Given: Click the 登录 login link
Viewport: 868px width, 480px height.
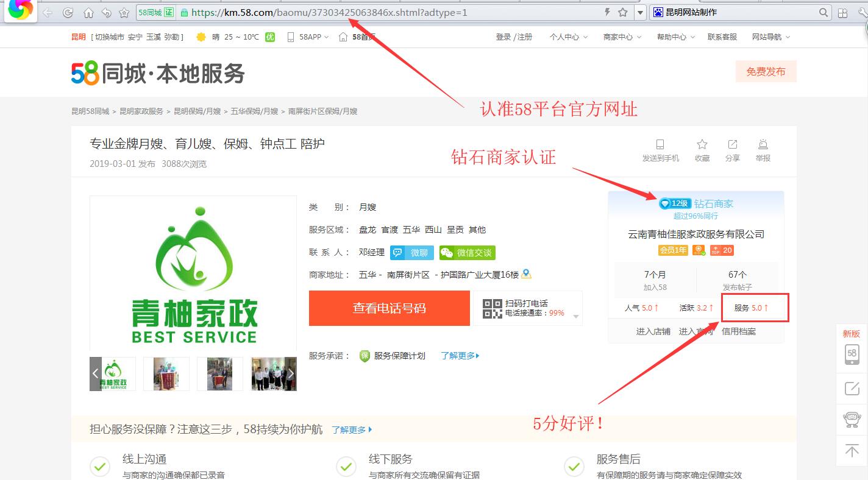Looking at the screenshot, I should click(503, 37).
